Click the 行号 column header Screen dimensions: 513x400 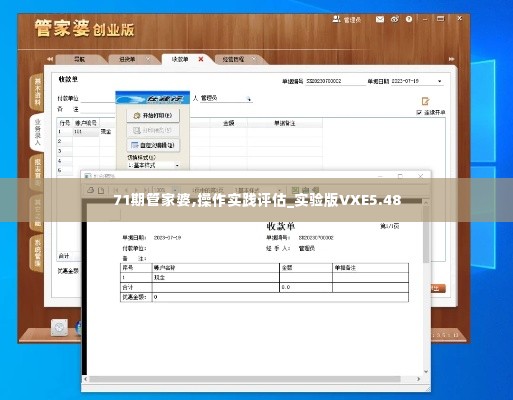point(65,123)
